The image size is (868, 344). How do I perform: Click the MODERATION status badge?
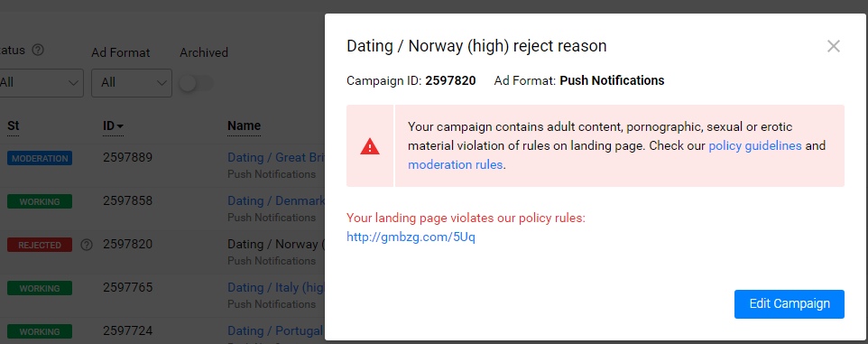40,158
